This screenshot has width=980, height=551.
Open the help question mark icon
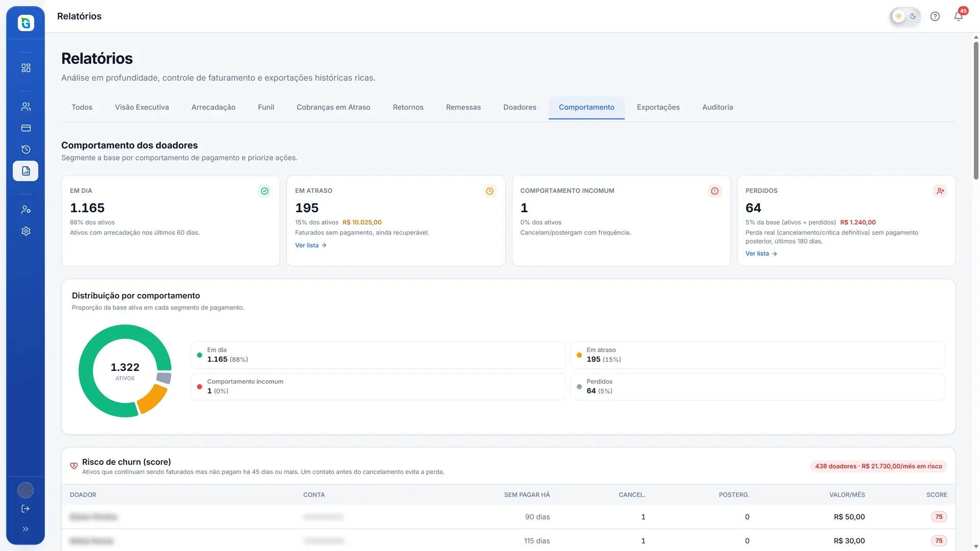pyautogui.click(x=935, y=16)
